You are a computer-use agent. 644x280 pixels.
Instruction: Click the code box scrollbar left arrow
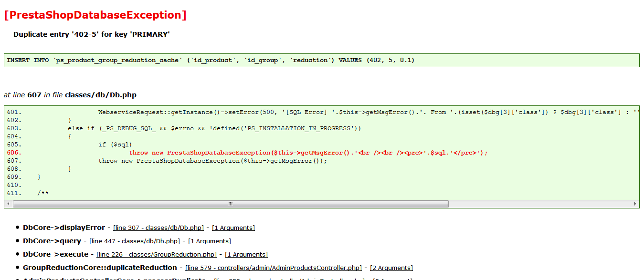8,204
